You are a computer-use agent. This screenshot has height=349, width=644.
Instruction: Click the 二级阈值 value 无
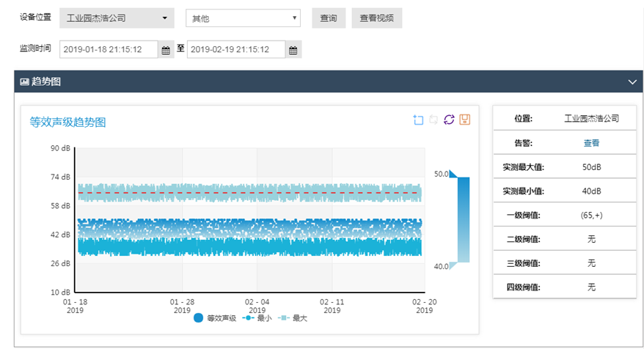pyautogui.click(x=591, y=239)
